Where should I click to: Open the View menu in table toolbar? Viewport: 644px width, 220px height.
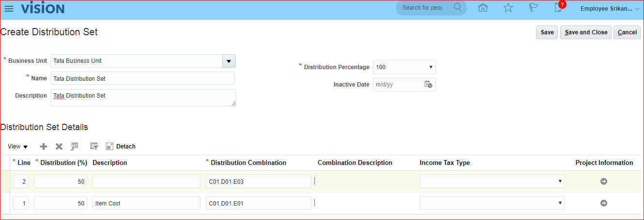[x=18, y=147]
